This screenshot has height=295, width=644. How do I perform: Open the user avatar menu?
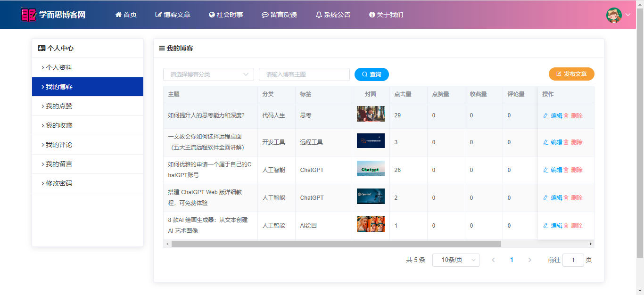614,15
